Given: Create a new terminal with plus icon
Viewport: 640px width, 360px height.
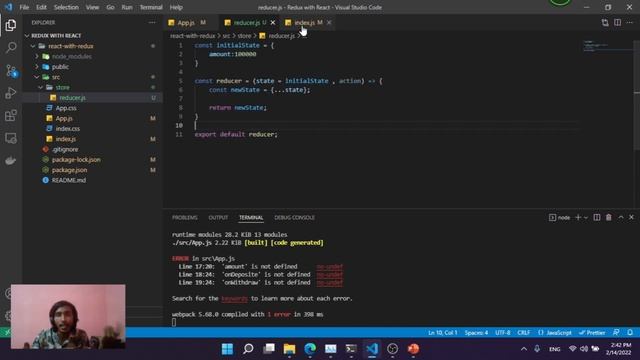Looking at the screenshot, I should click(578, 218).
